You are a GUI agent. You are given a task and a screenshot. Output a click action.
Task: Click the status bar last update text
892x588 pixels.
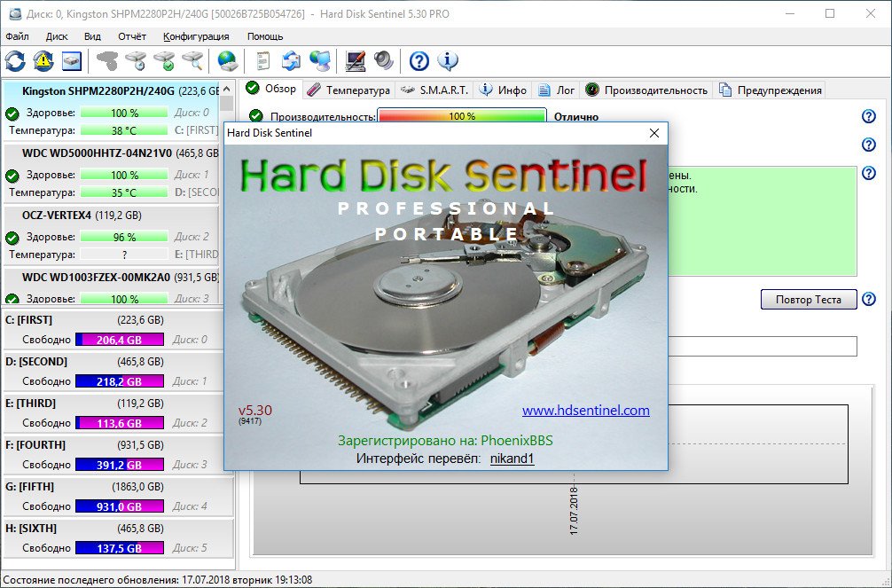pyautogui.click(x=158, y=580)
